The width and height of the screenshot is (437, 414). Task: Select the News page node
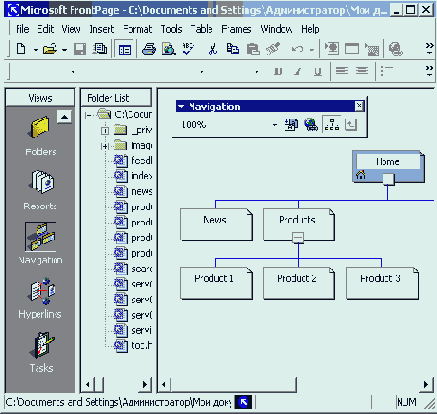pos(216,224)
